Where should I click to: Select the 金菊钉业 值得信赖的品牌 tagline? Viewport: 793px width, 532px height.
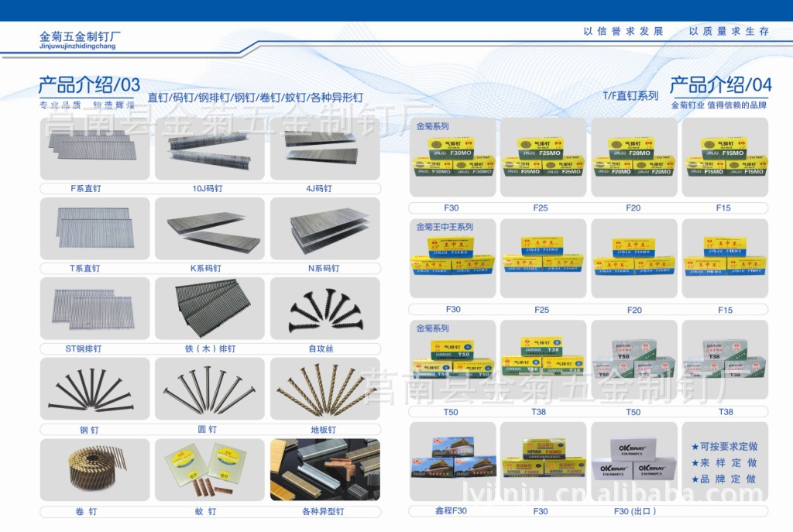click(719, 105)
